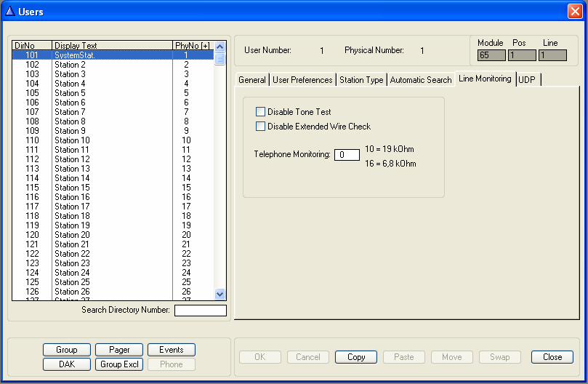Sort list by PhyNo column header
This screenshot has width=588, height=384.
[192, 46]
